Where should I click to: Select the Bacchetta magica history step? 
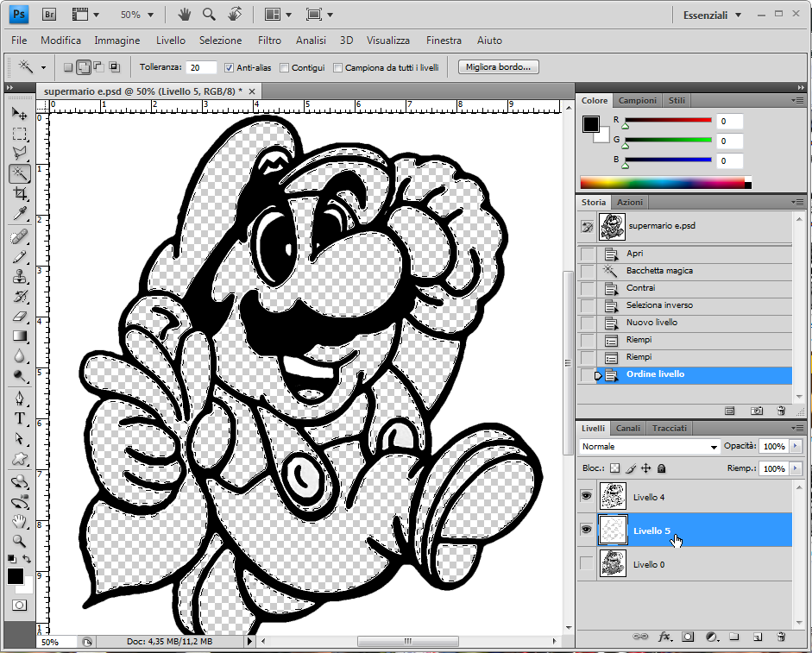click(659, 271)
